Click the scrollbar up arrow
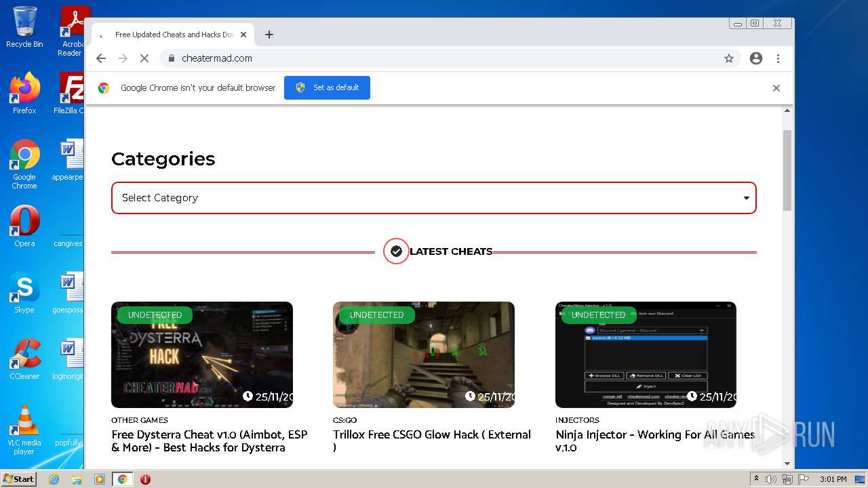Viewport: 868px width, 488px height. coord(787,110)
